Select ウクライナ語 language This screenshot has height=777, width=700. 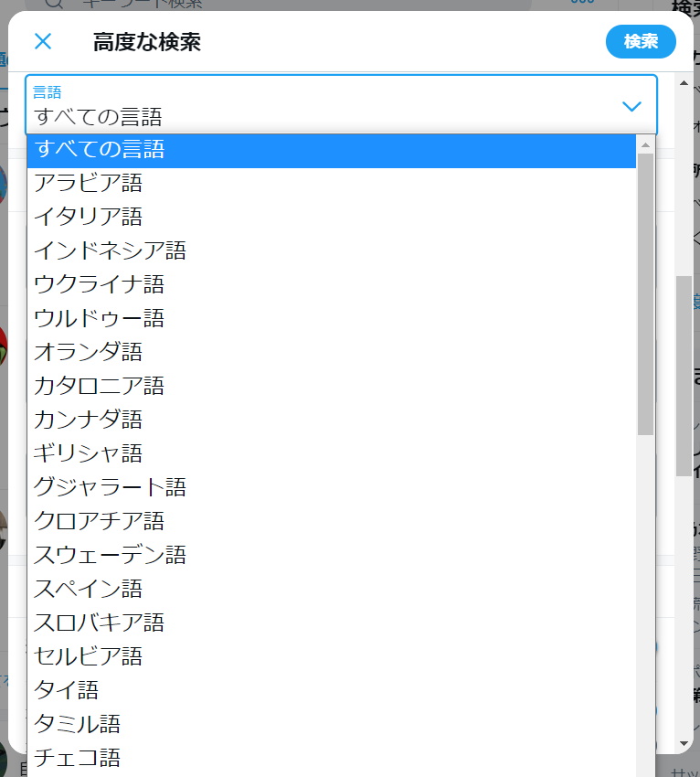99,284
